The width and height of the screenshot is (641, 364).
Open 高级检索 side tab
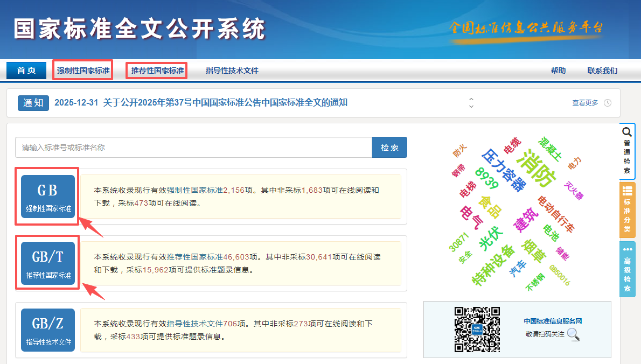click(x=627, y=269)
